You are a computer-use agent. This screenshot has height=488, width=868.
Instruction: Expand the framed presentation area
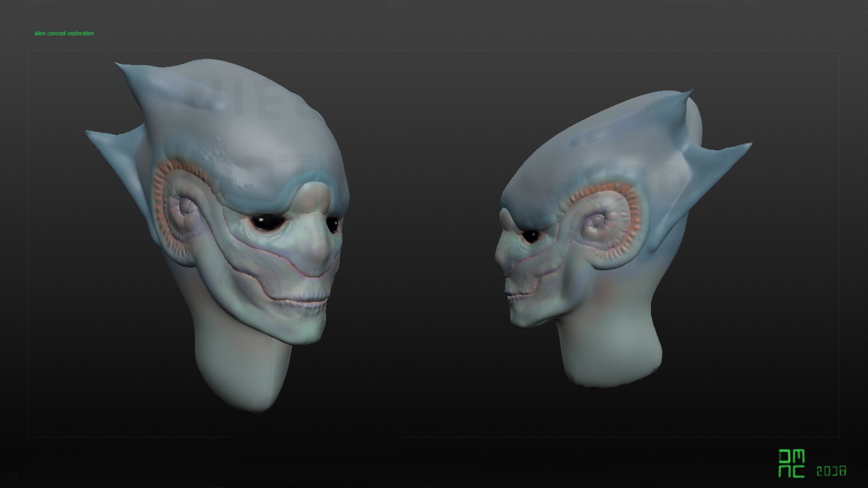pos(434,244)
